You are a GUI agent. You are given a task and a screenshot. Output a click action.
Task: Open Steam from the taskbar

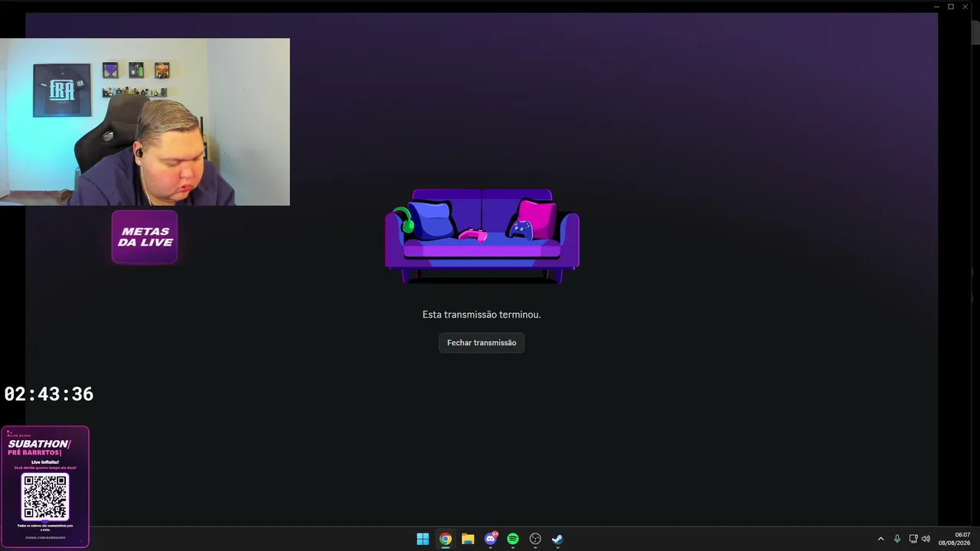(x=557, y=539)
